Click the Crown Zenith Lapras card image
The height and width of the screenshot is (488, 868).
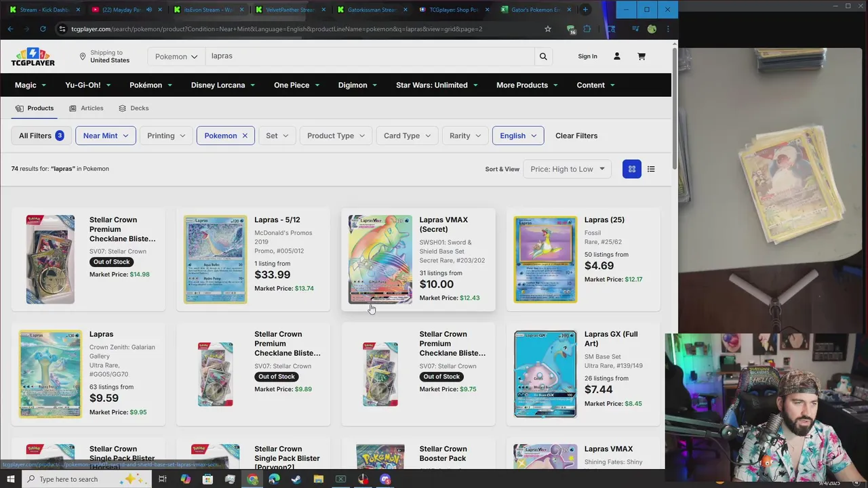click(50, 374)
